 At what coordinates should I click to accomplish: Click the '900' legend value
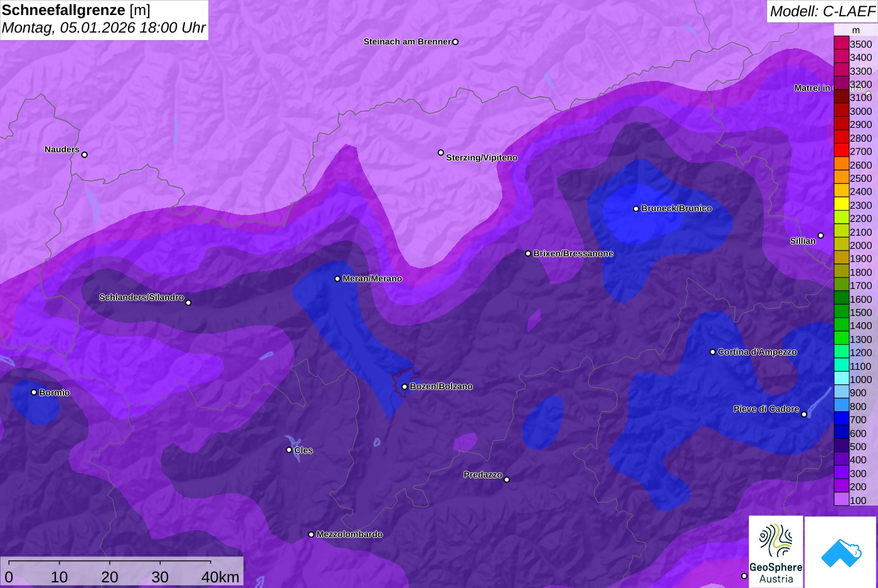coord(858,392)
